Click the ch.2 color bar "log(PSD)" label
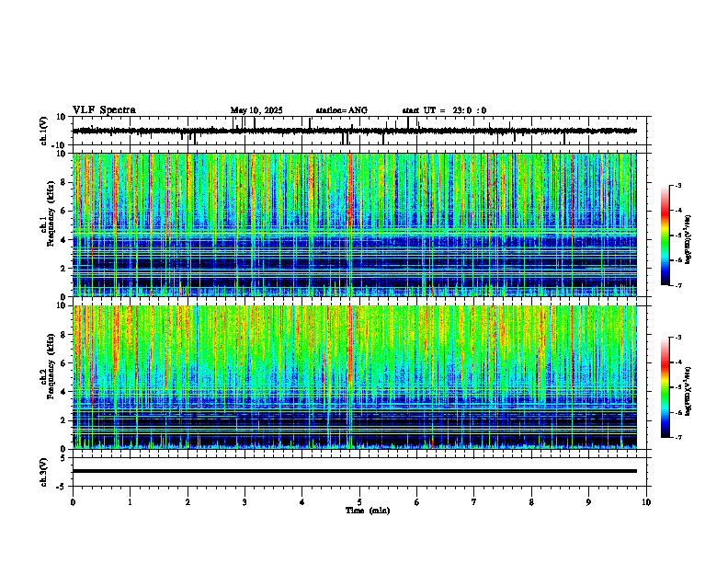Viewport: 728px width, 563px height. click(688, 389)
